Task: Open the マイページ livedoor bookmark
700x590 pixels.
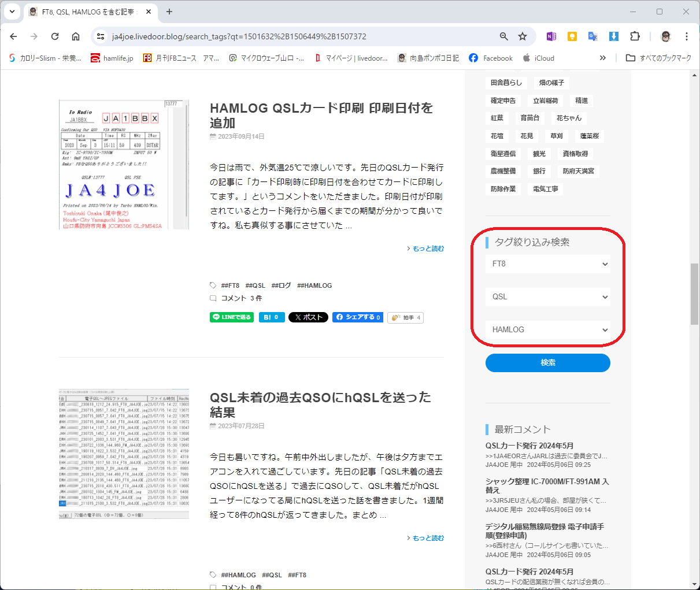Action: pyautogui.click(x=351, y=58)
